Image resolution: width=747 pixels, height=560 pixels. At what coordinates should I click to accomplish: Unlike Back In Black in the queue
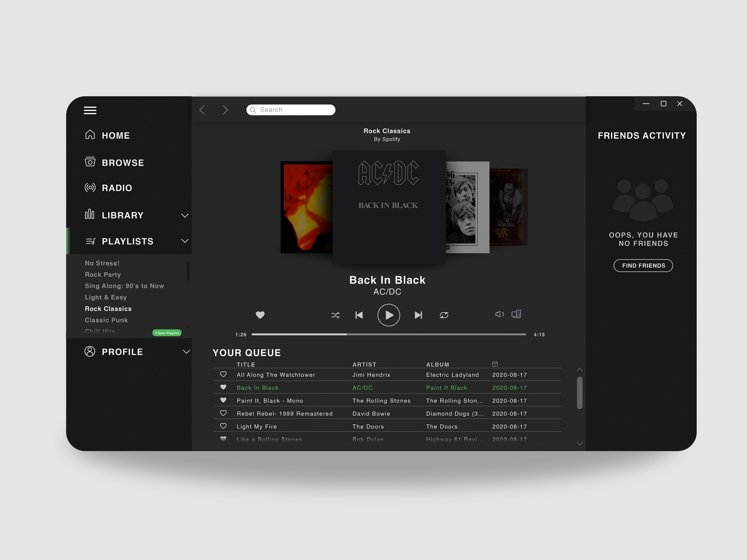tap(223, 387)
